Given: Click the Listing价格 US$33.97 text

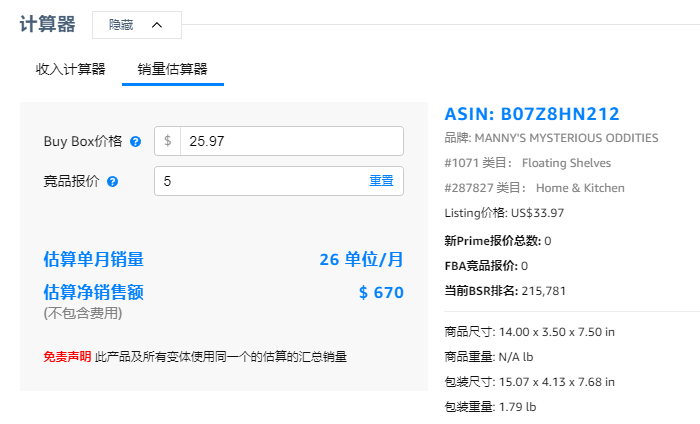Looking at the screenshot, I should [503, 213].
